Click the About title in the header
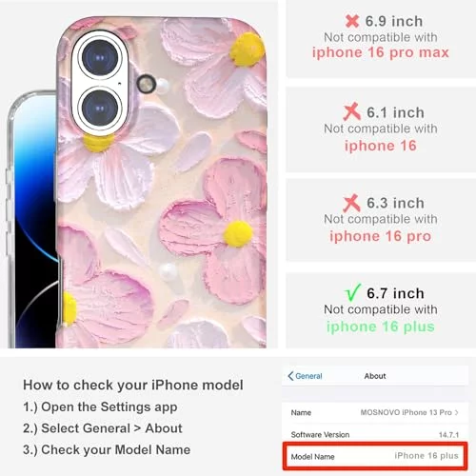476x476 pixels. [x=375, y=376]
